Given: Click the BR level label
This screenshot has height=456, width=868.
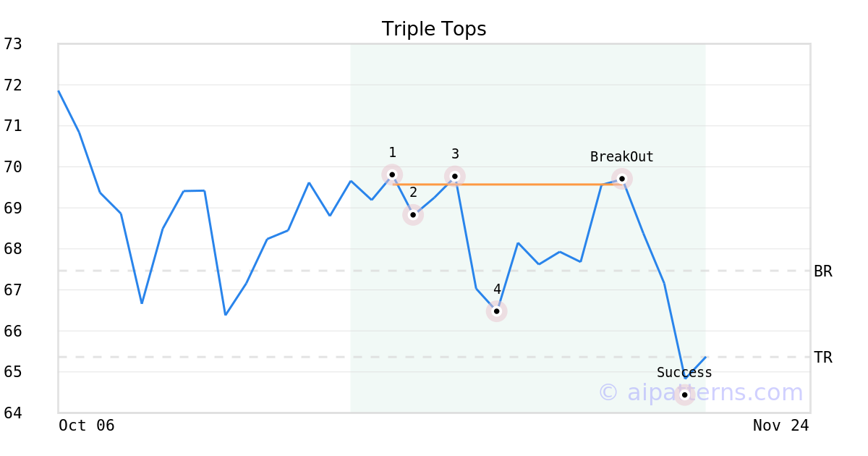Looking at the screenshot, I should pos(823,271).
